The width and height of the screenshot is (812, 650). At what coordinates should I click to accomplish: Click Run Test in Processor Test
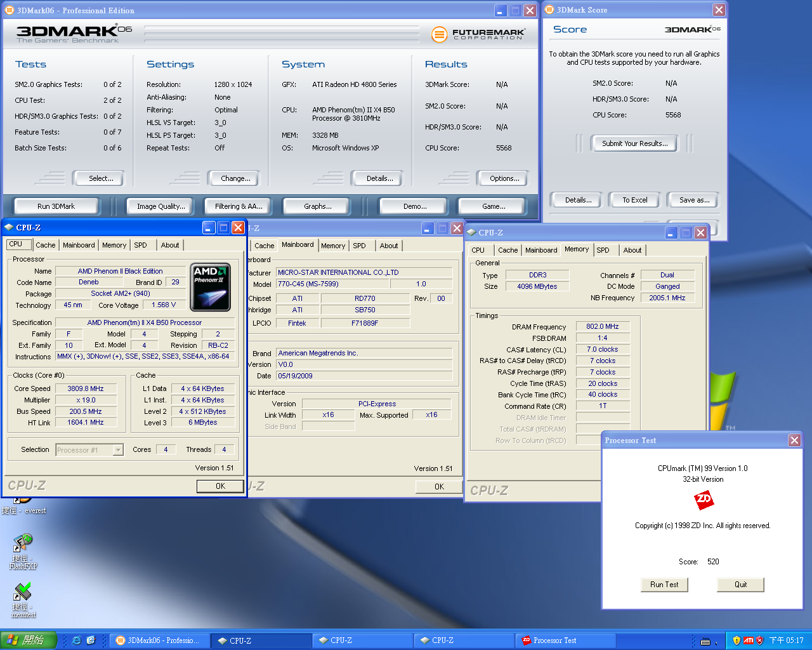pos(664,585)
